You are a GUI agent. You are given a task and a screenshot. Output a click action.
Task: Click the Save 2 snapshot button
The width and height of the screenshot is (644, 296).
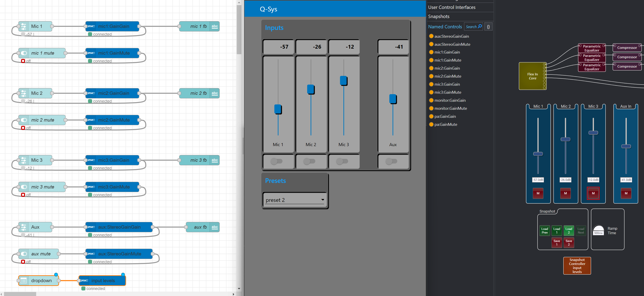coord(569,242)
